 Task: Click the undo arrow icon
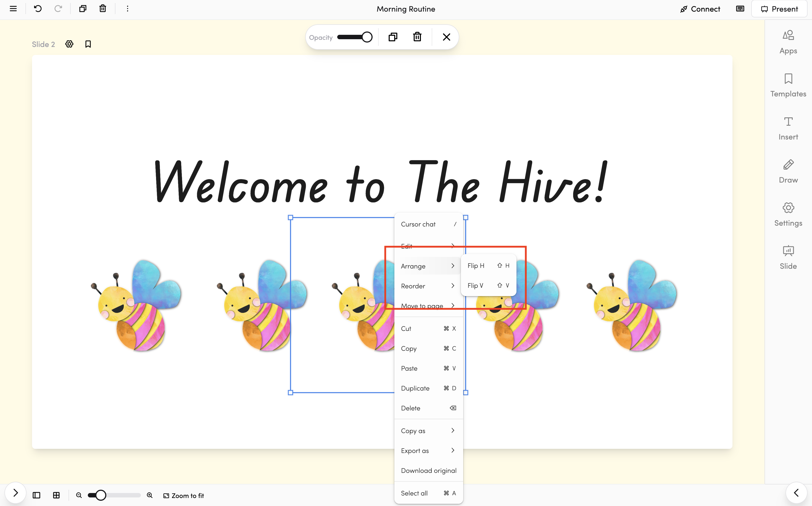[x=38, y=9]
